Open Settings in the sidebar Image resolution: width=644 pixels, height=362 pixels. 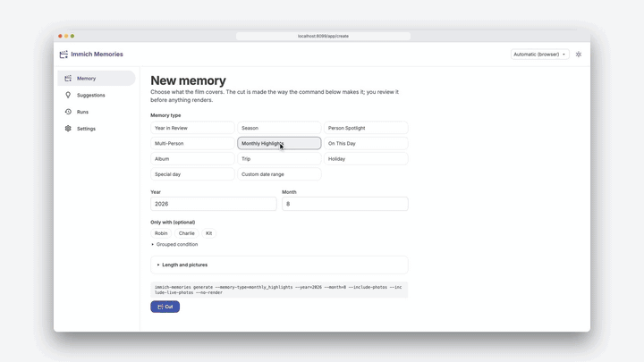pos(97,129)
